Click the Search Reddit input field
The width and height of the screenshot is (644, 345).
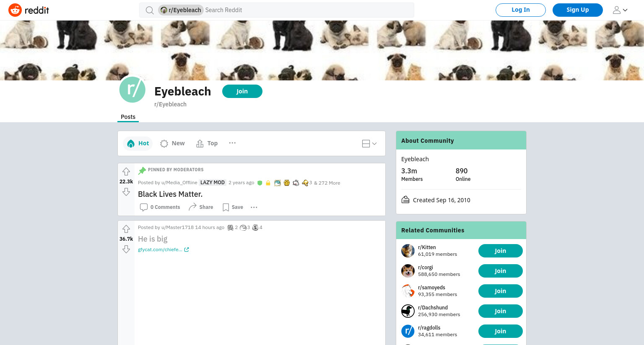click(308, 10)
